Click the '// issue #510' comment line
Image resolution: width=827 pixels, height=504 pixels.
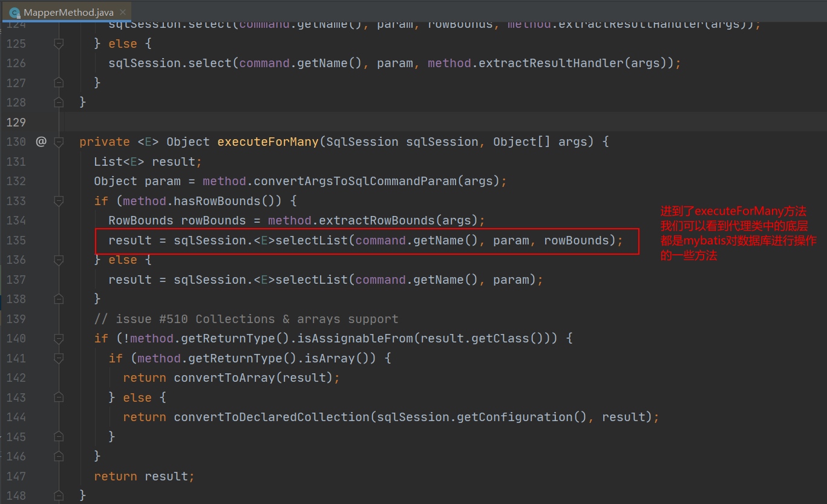246,319
